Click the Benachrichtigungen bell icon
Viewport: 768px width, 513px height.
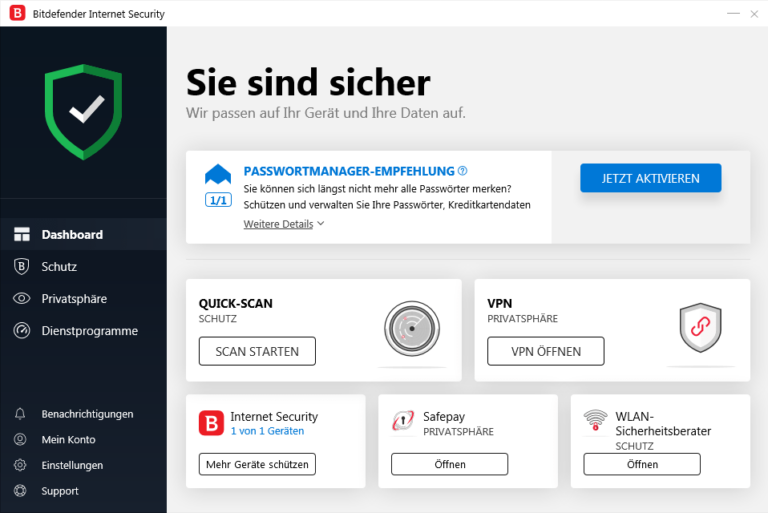pyautogui.click(x=20, y=414)
